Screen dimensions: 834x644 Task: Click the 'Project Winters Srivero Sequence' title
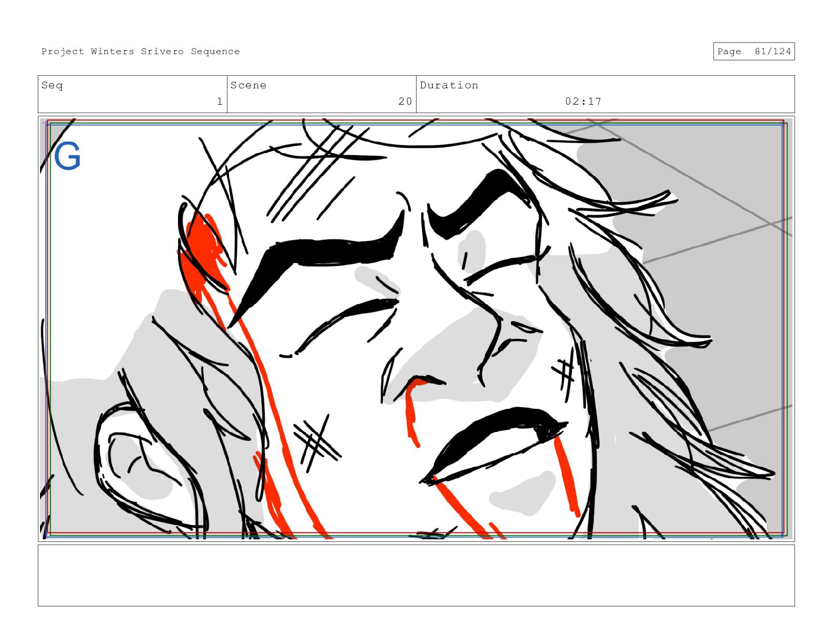pyautogui.click(x=141, y=52)
